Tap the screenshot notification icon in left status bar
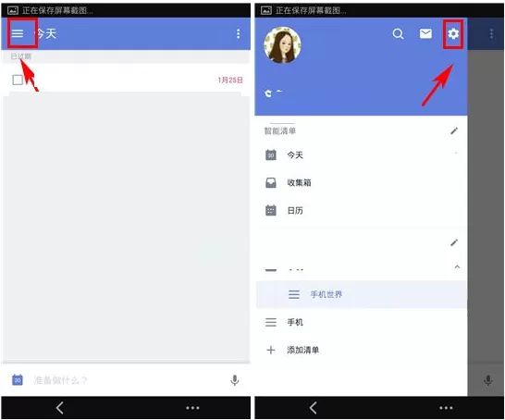This screenshot has height=420, width=505. pos(13,10)
